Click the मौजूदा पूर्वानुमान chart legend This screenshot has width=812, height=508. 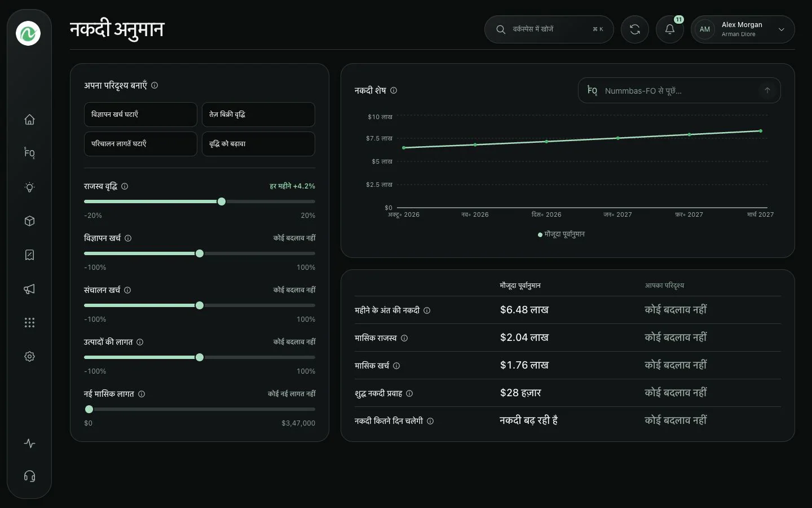click(x=561, y=234)
